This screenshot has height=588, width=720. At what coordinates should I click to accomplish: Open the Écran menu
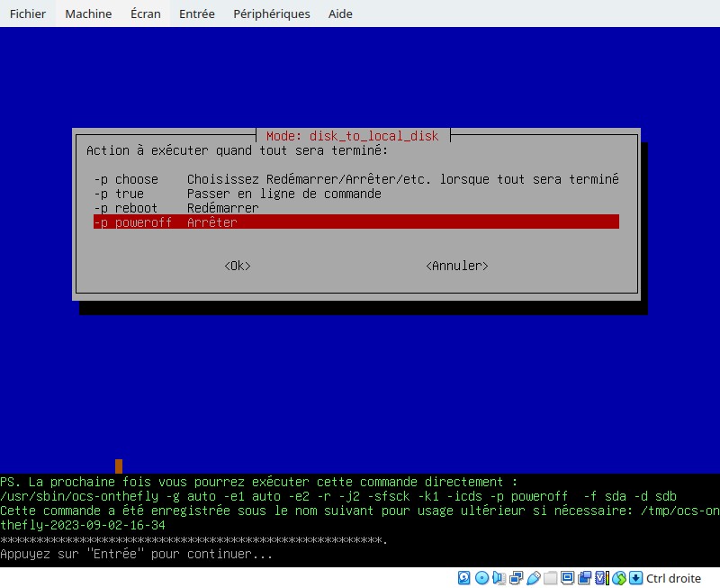(x=146, y=14)
